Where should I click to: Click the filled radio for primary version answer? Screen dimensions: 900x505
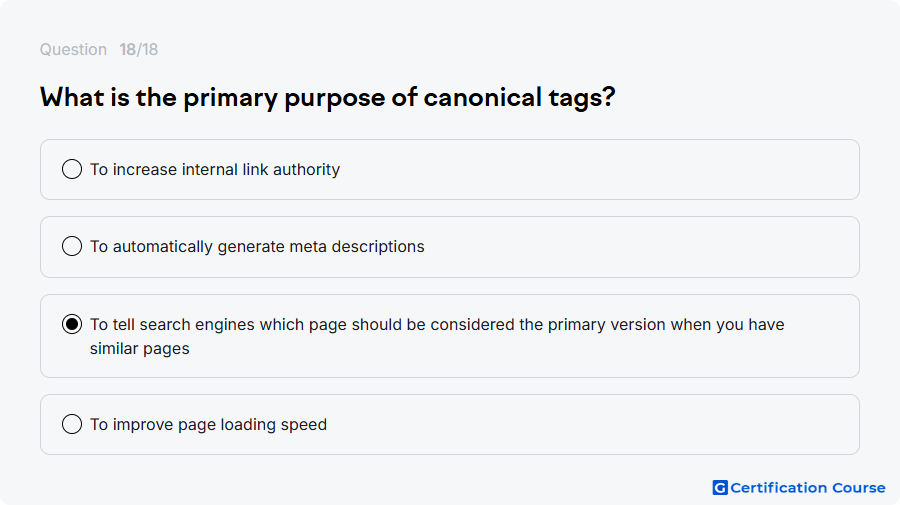72,324
